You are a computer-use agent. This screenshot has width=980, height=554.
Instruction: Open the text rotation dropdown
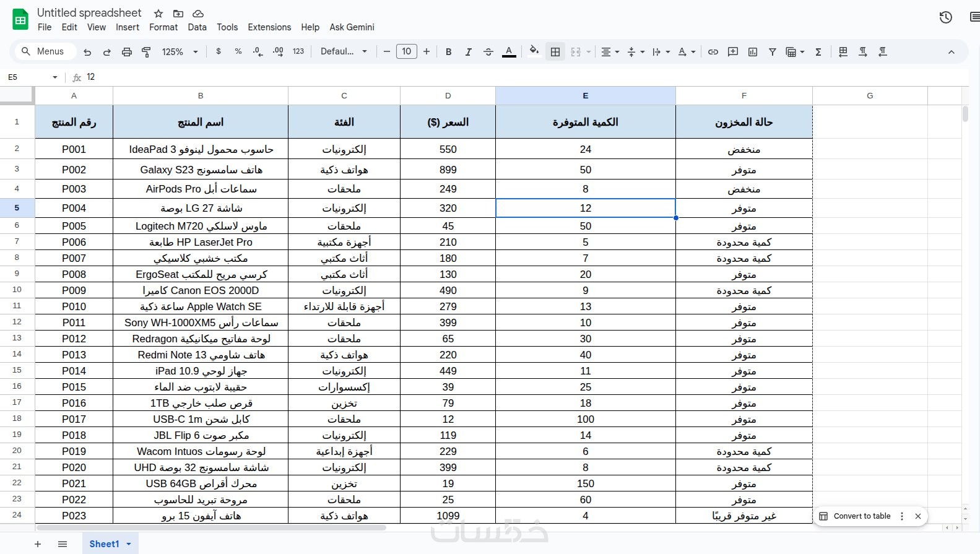point(687,52)
